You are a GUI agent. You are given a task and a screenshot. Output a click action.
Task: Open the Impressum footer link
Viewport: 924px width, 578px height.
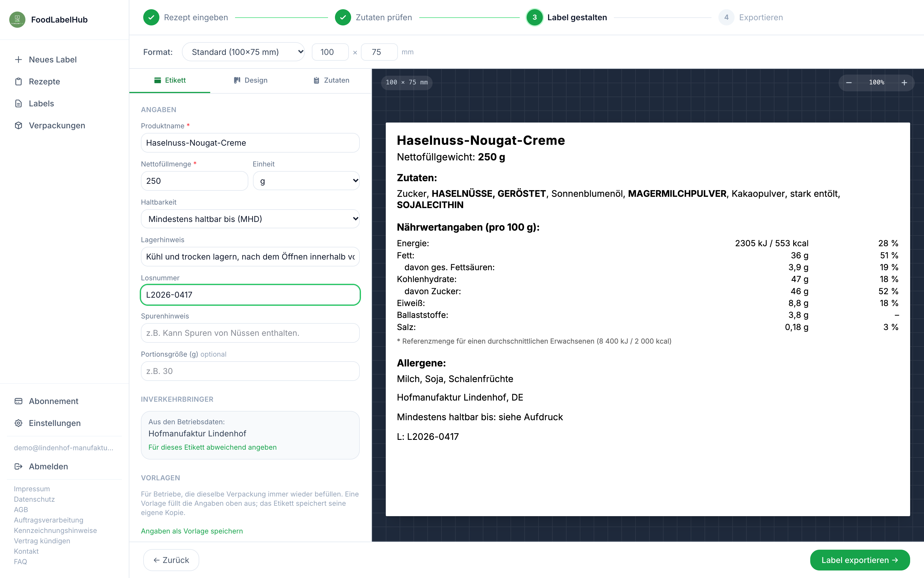tap(32, 489)
